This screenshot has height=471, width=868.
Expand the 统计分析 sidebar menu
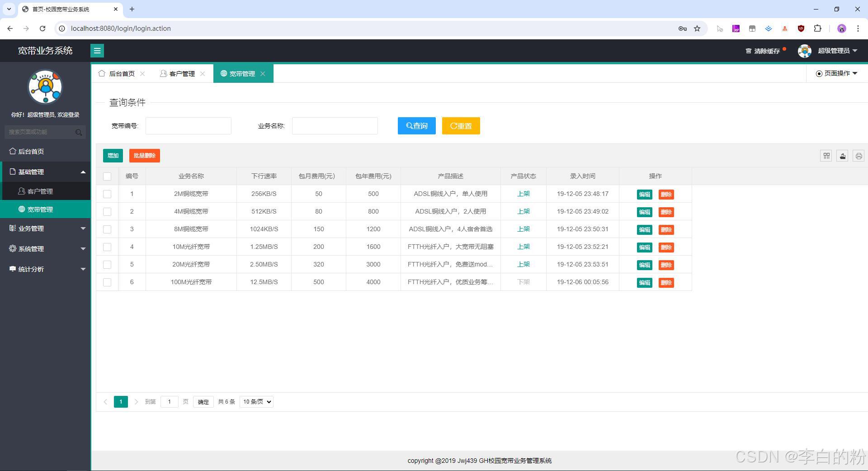45,269
